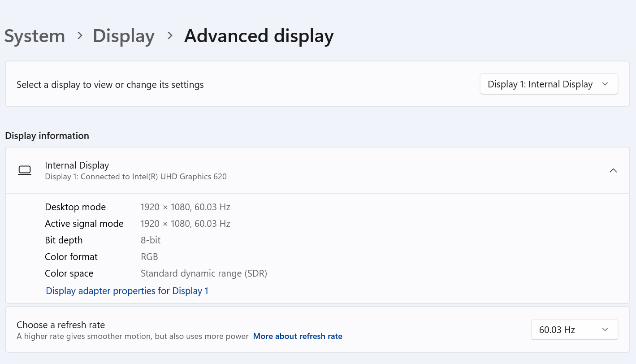Click the laptop icon beside Internal Display
Screen dimensions: 636x364
[x=25, y=170]
